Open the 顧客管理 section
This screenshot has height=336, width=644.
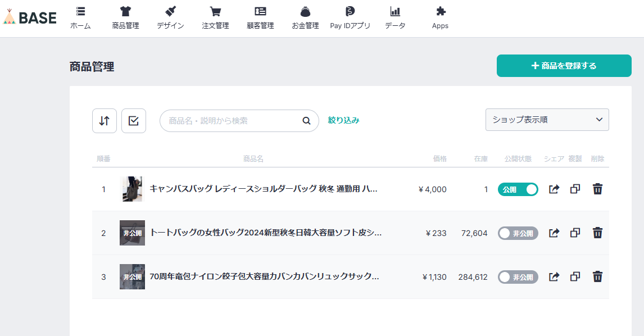260,18
